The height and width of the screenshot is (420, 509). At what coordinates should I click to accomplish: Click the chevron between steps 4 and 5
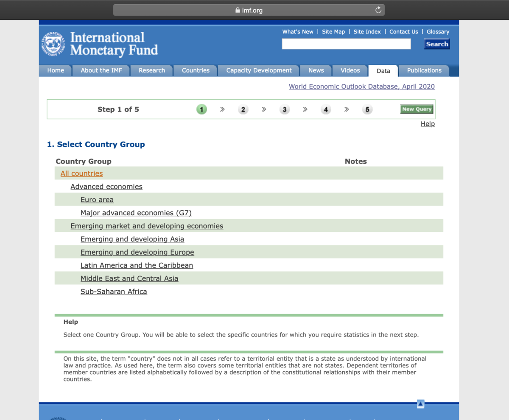(347, 109)
